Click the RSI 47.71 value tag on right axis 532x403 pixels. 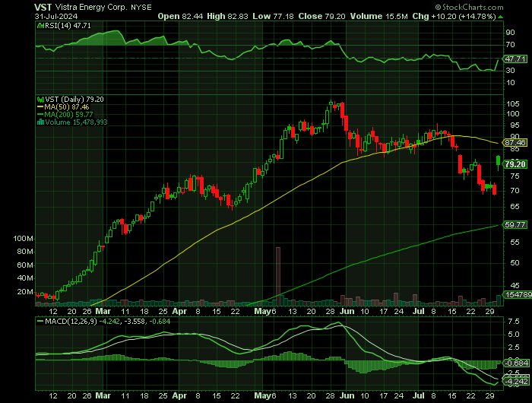point(515,59)
